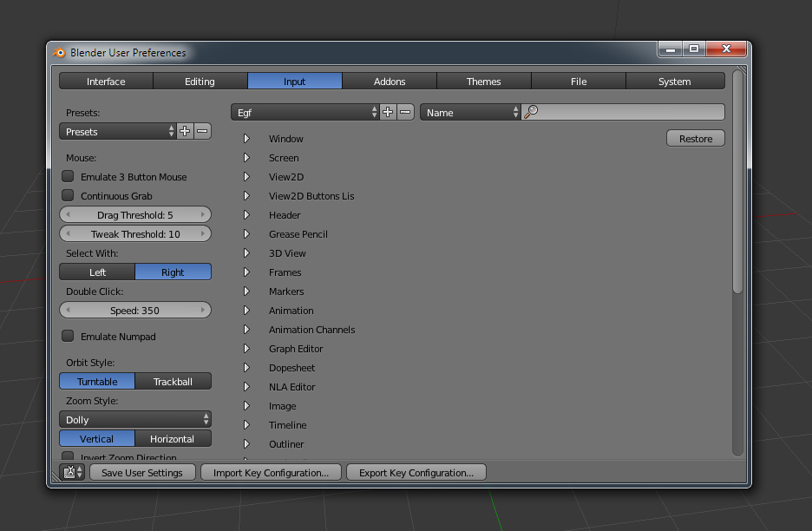Enable Emulate Numpad checkbox
Viewport: 812px width, 531px height.
point(68,336)
